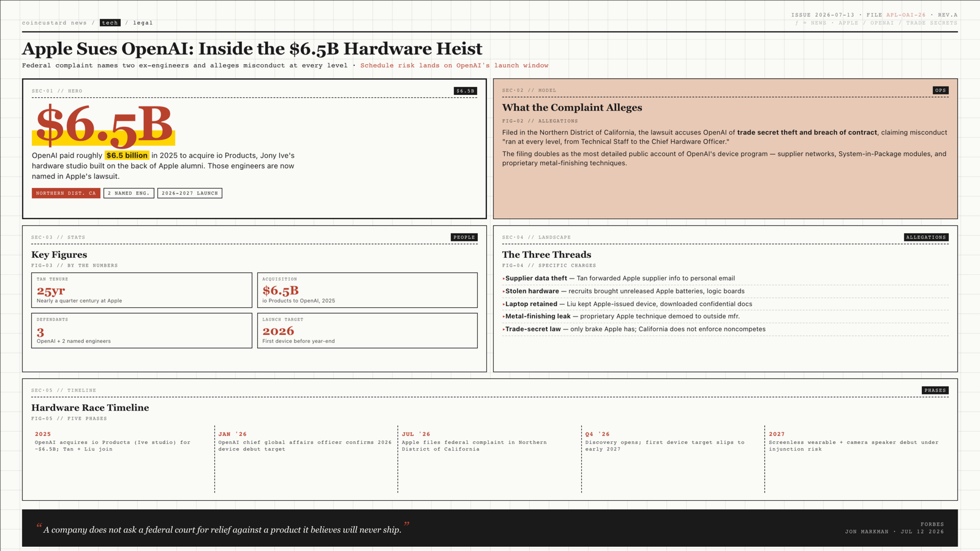
Task: Select the '2026–2027 LAUNCH' tag
Action: click(190, 193)
